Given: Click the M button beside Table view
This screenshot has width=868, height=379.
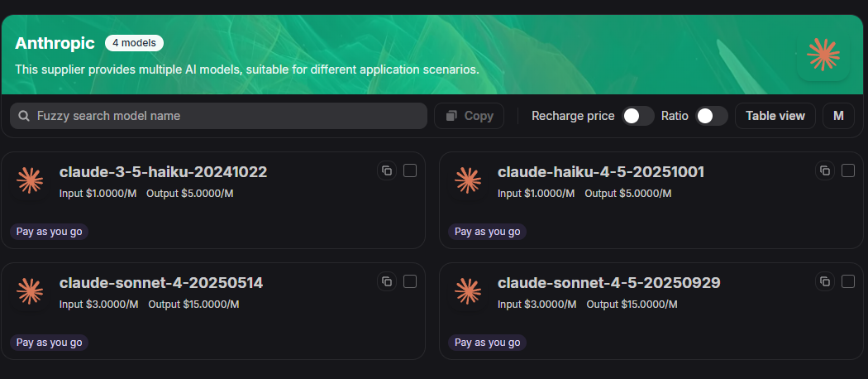Looking at the screenshot, I should 838,116.
